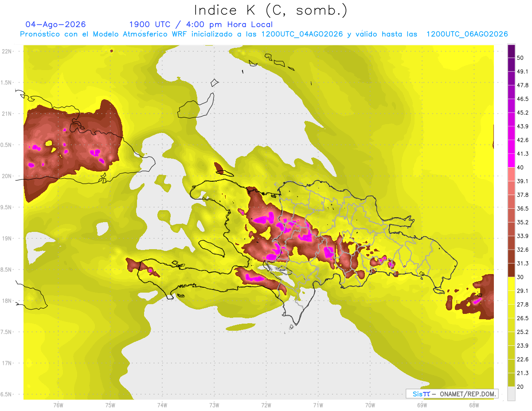
Task: Click the 18N latitude axis label
Action: point(7,301)
